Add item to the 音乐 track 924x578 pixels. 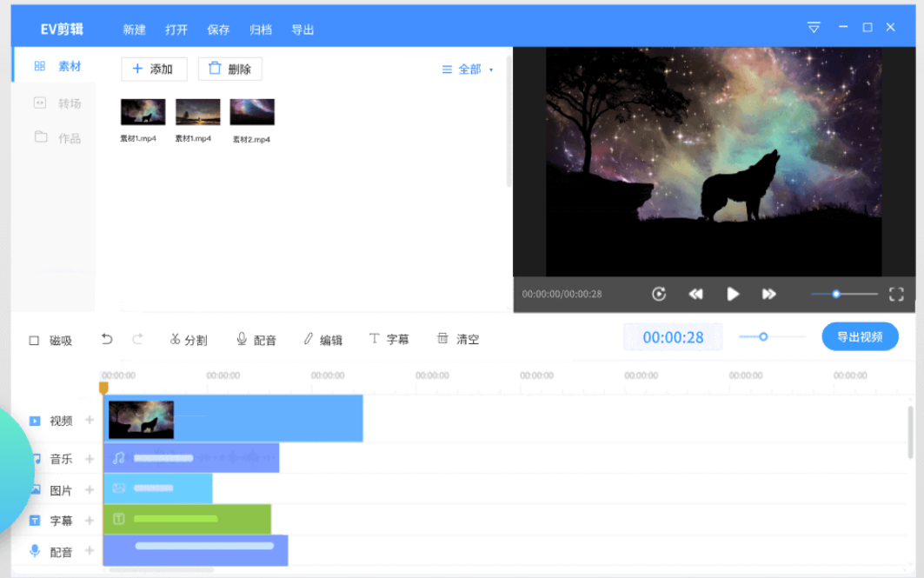(x=90, y=458)
